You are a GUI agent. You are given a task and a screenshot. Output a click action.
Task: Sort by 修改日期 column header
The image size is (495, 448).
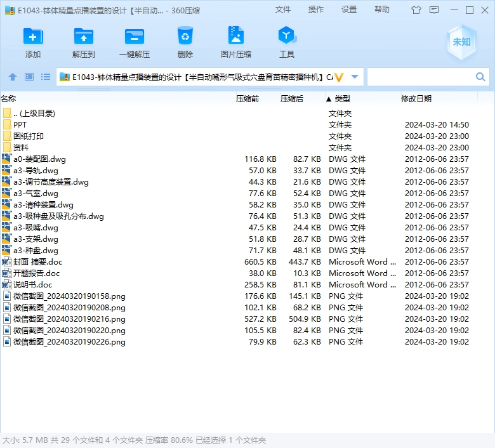point(416,99)
